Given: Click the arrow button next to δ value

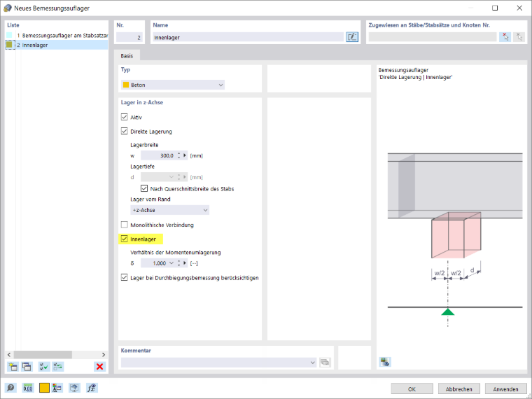Looking at the screenshot, I should tap(185, 263).
